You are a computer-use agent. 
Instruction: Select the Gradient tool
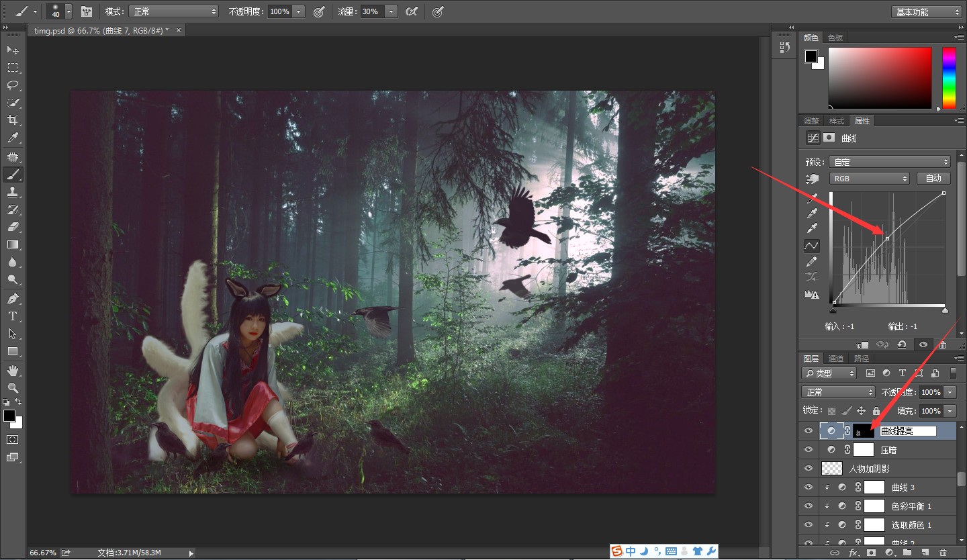[x=13, y=244]
